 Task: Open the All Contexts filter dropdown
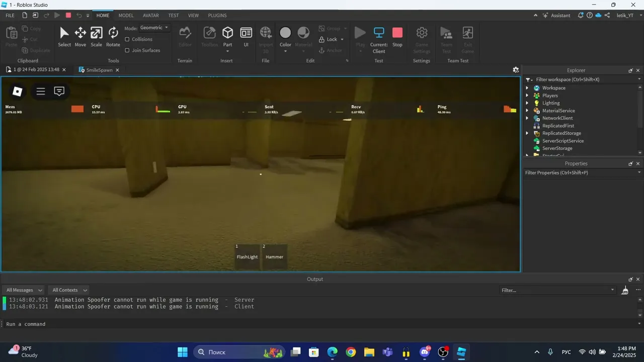coord(69,290)
